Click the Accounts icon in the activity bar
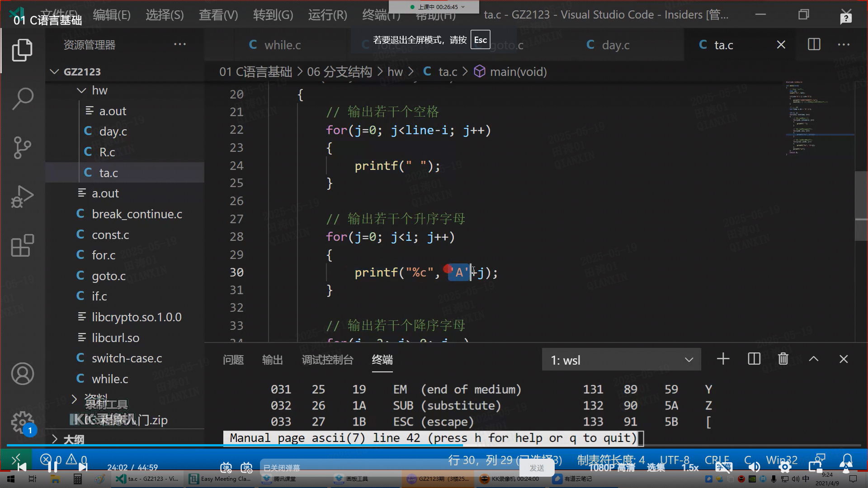The height and width of the screenshot is (488, 868). 22,374
